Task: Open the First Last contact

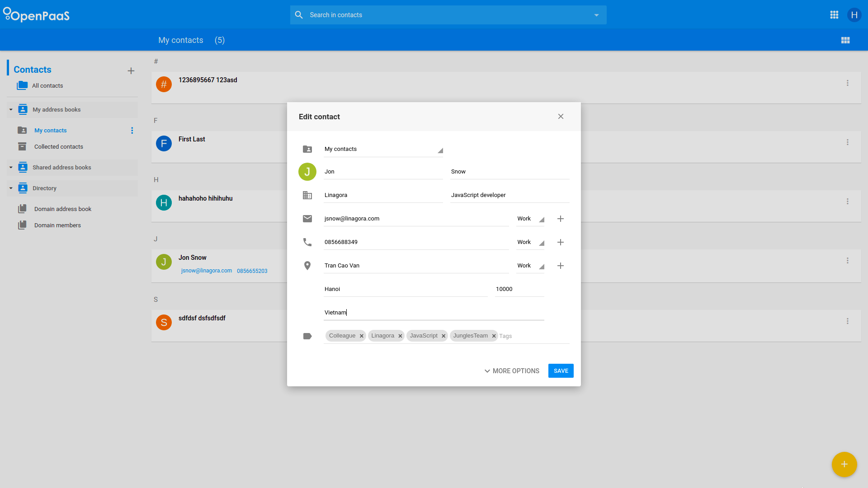Action: pos(192,139)
